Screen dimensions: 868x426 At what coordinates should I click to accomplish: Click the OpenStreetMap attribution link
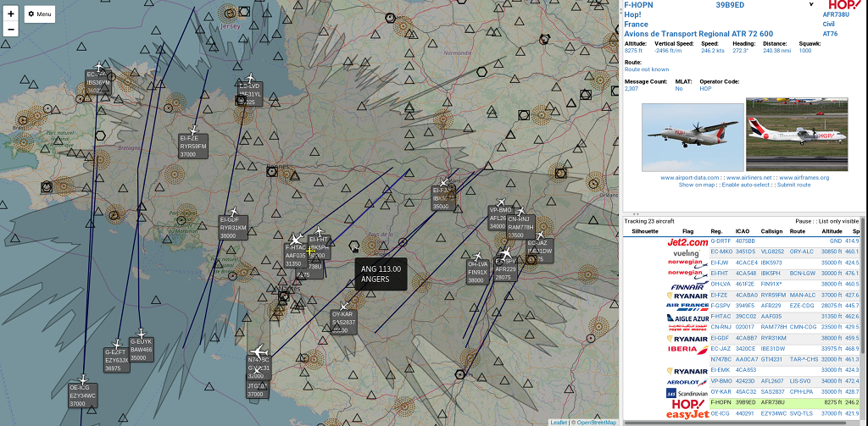(596, 422)
